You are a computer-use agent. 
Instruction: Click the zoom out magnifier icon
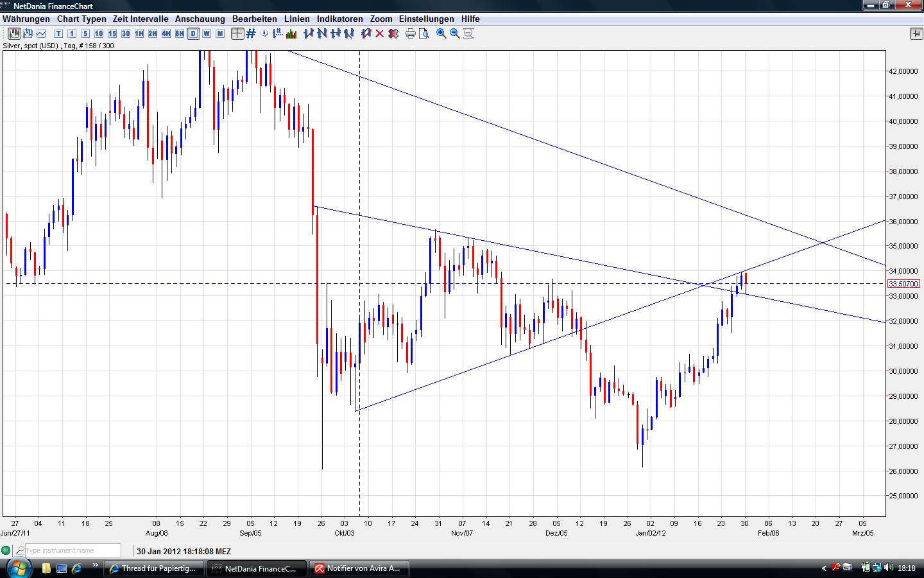point(455,33)
